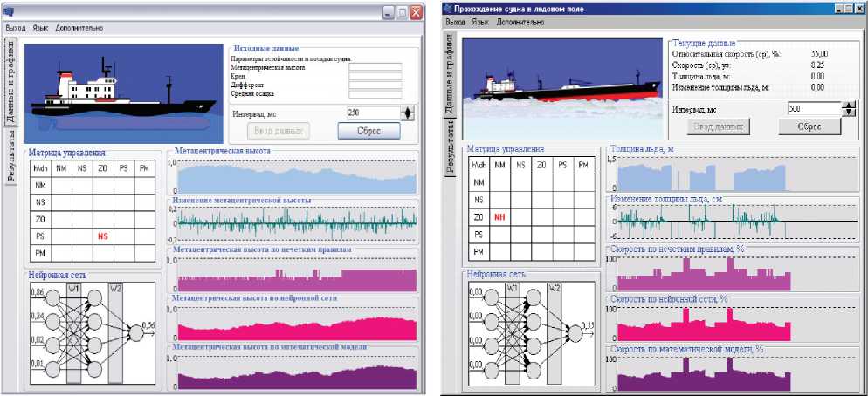
Task: Click the red NS cell in control matrix
Action: coord(102,236)
